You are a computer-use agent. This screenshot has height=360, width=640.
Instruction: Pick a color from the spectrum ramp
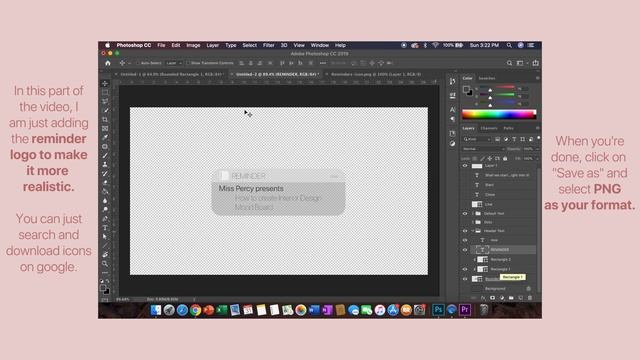coord(498,114)
